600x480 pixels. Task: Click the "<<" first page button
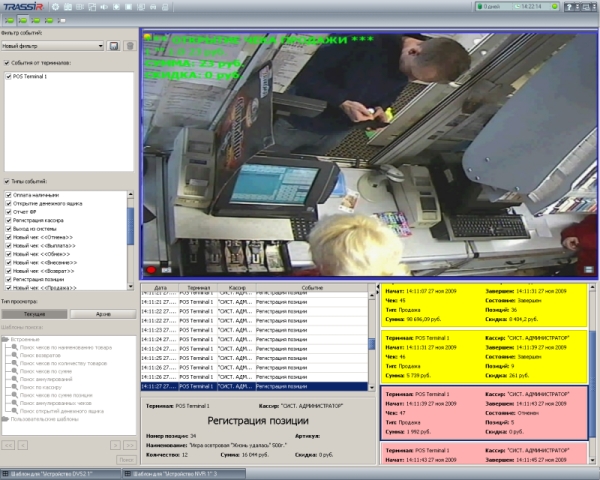tap(8, 445)
